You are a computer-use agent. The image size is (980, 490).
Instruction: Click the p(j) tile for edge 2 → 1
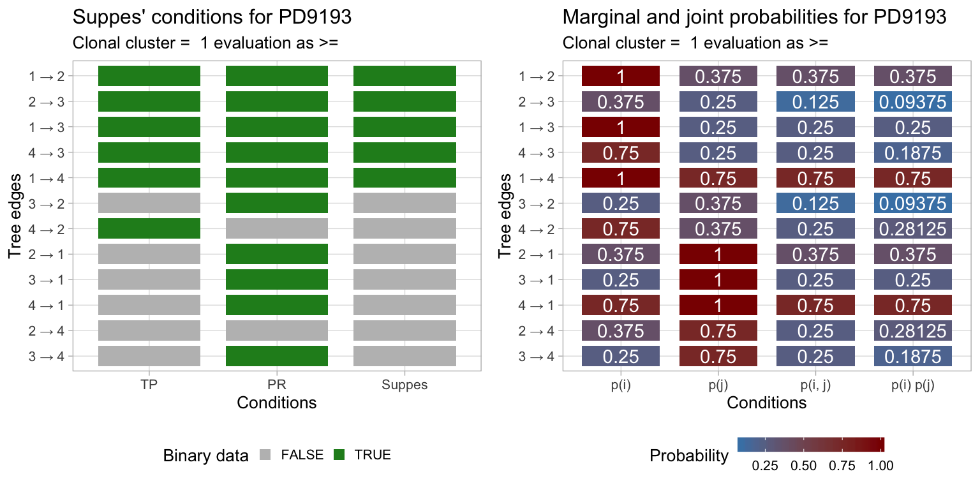tap(718, 254)
